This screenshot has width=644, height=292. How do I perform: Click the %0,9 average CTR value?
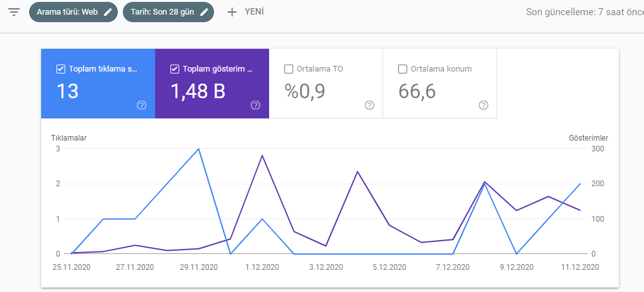tap(305, 91)
